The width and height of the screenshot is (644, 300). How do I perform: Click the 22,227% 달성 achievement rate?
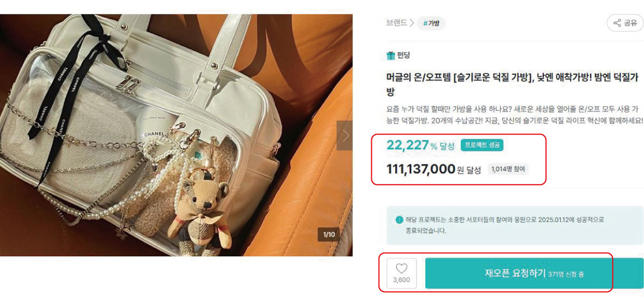[420, 146]
